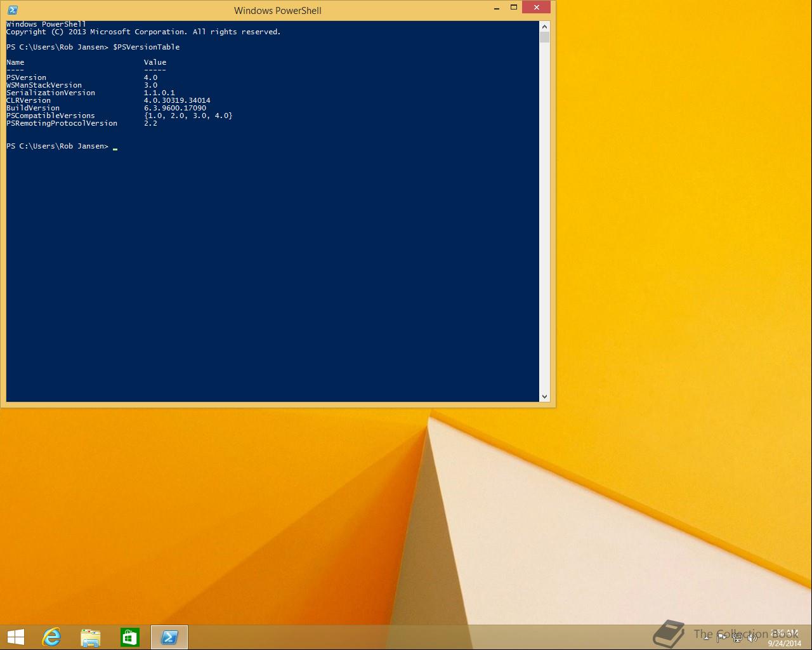Image resolution: width=812 pixels, height=650 pixels.
Task: Click the PSVersion row name
Action: tap(26, 77)
